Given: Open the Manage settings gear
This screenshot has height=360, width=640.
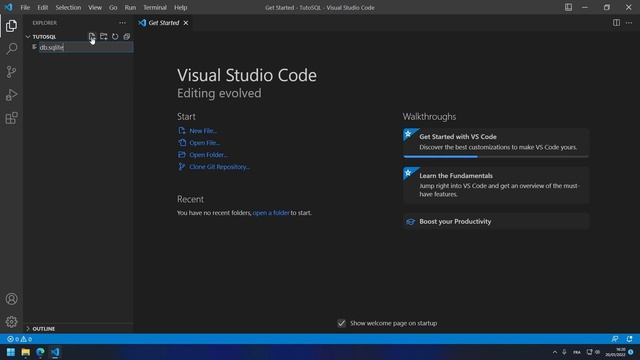Looking at the screenshot, I should click(x=11, y=322).
